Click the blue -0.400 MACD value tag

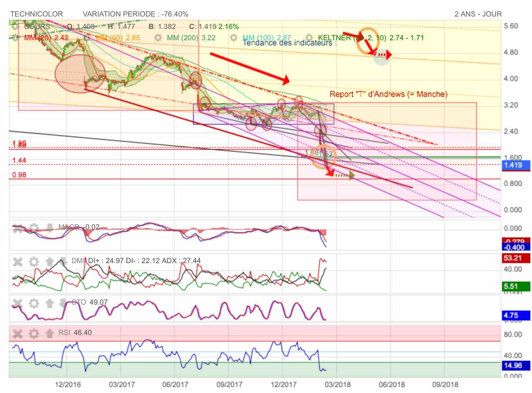tap(516, 247)
